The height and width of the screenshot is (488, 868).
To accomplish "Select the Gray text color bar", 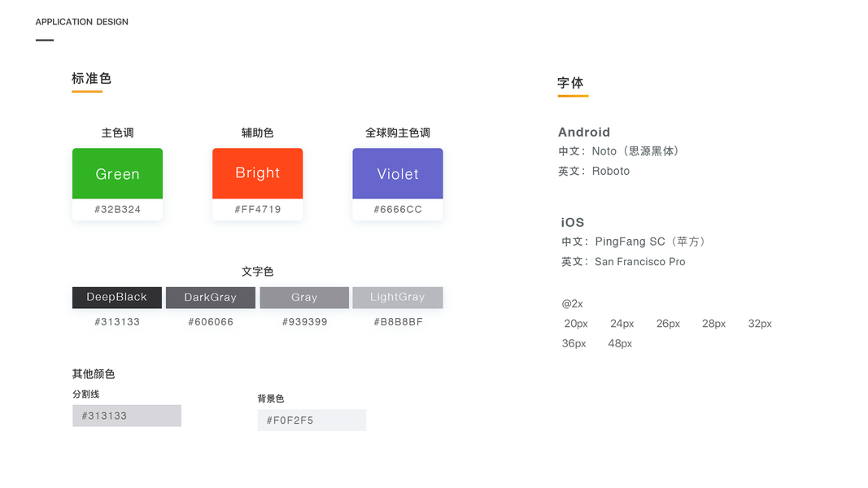I will pos(304,298).
